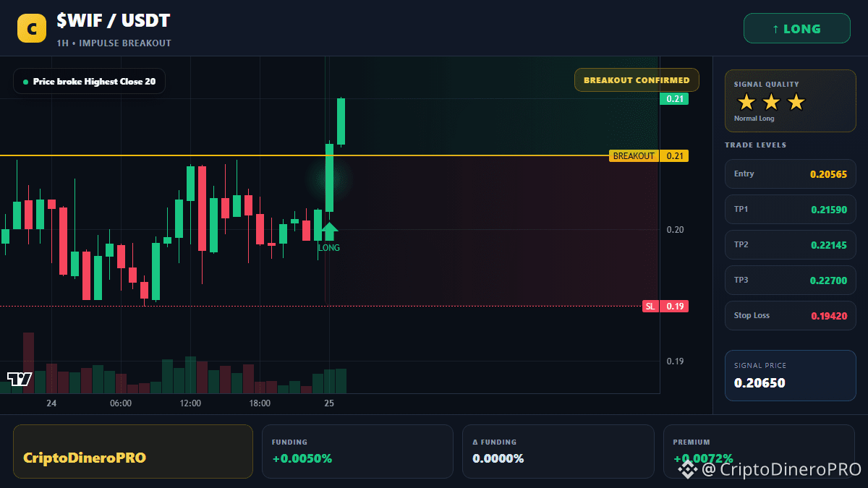Click the BREAKOUT CONFIRMED badge

[x=637, y=80]
